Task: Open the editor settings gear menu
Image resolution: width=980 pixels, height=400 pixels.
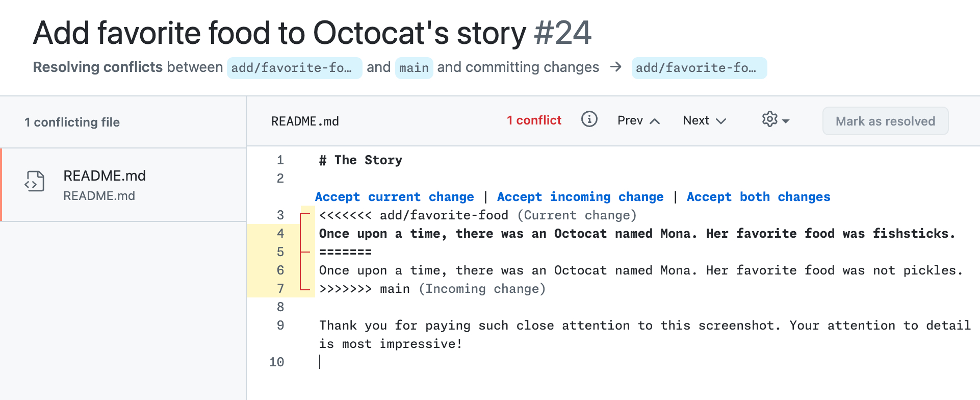Action: click(775, 120)
